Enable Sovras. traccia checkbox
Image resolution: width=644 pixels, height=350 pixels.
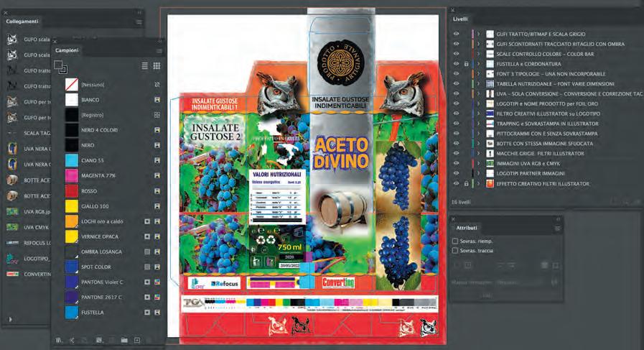455,251
